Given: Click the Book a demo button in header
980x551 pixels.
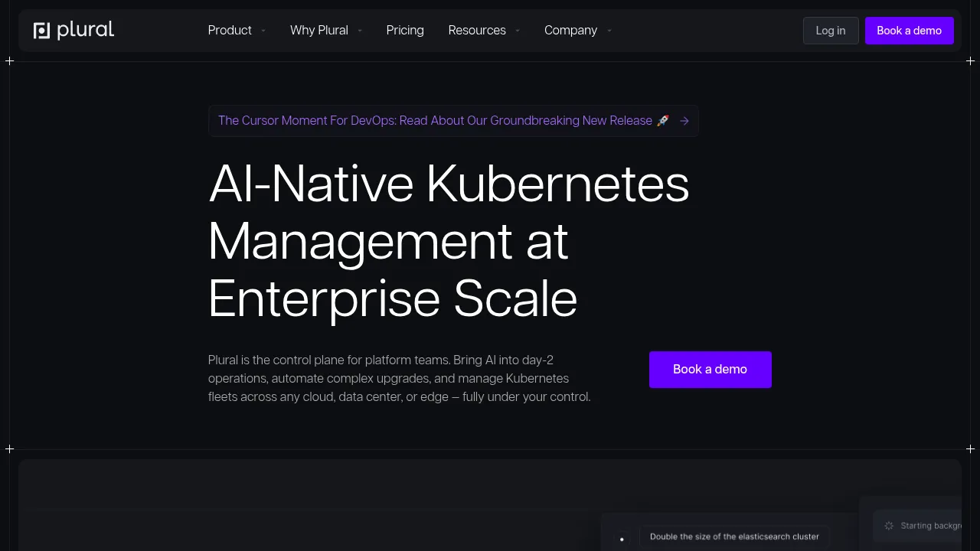Looking at the screenshot, I should click(910, 31).
